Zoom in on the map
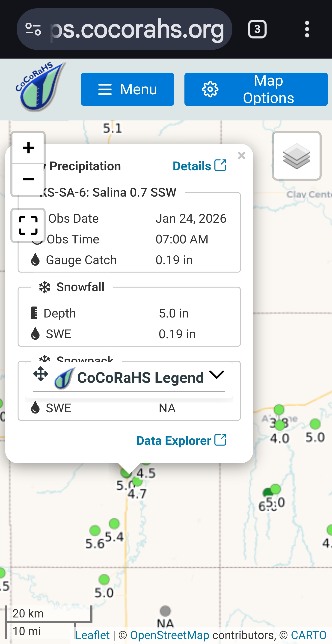This screenshot has width=332, height=644. point(28,148)
